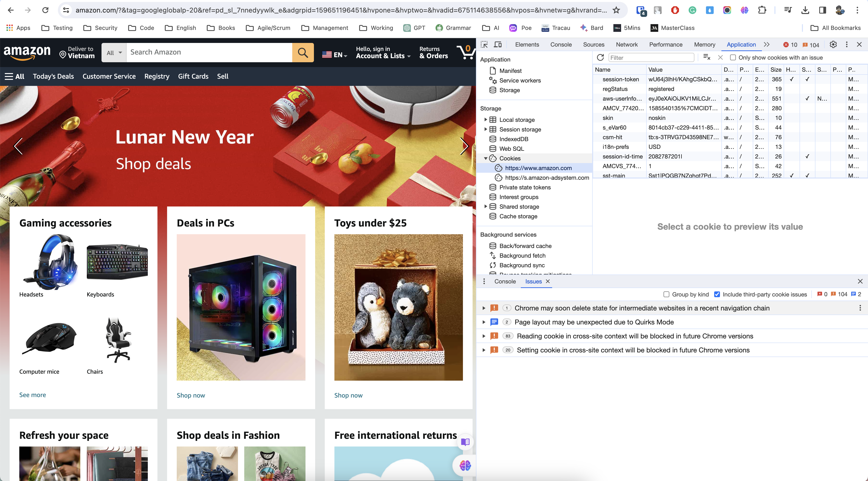This screenshot has height=481, width=868.
Task: Open the All Bookmarks folder
Action: point(835,28)
